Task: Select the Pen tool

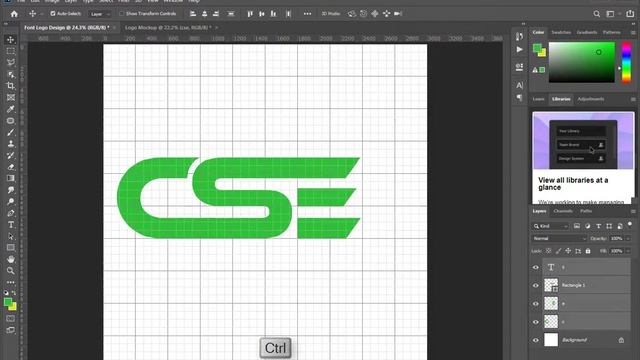Action: pos(11,213)
